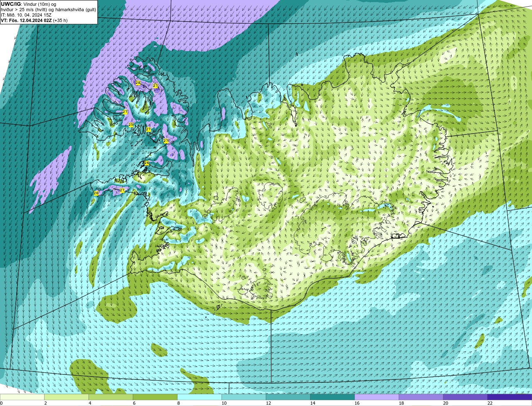This screenshot has height=406, width=532.
Task: Pick the dark indigo swatch above 22 m/s
Action: pyautogui.click(x=510, y=397)
